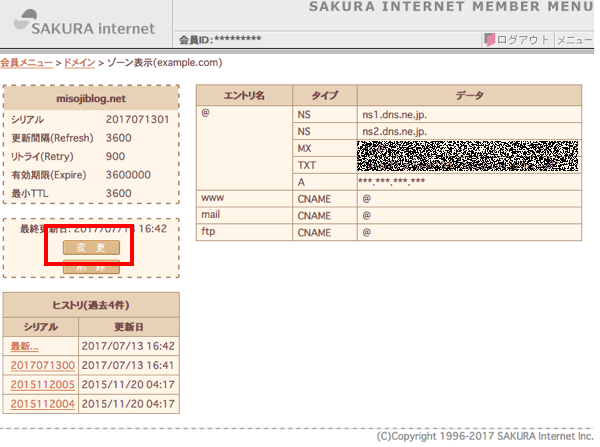Screen dimensions: 600x447
Task: Click the copyright SAKURA Internet Inc. text
Action: coord(485,436)
